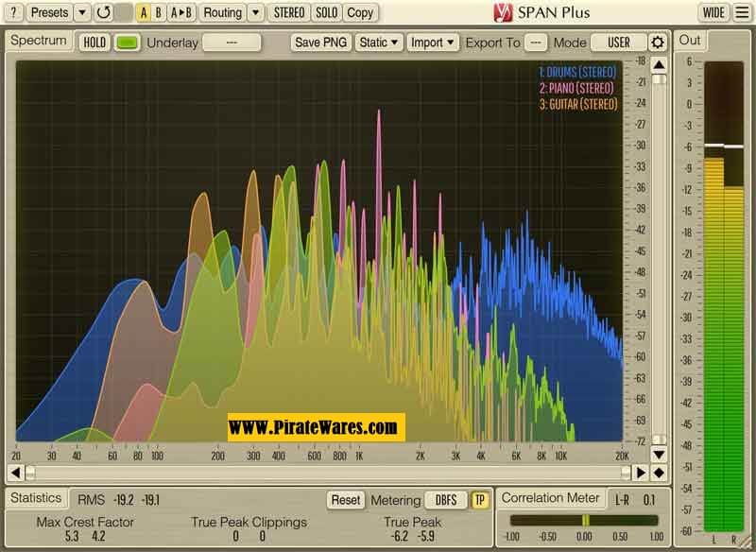Image resolution: width=756 pixels, height=552 pixels.
Task: Click the question mark help icon
Action: tap(12, 12)
